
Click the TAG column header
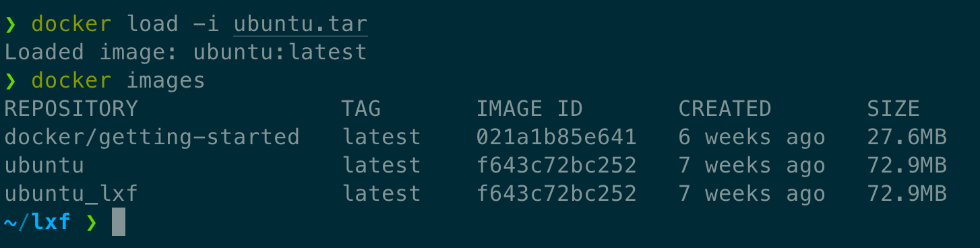[x=361, y=108]
